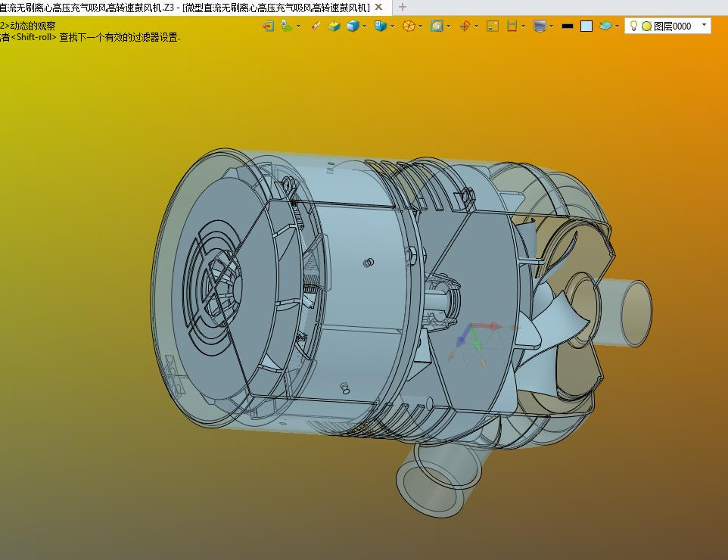Click the Shift-roll filter hint text
The height and width of the screenshot is (560, 728).
(89, 38)
